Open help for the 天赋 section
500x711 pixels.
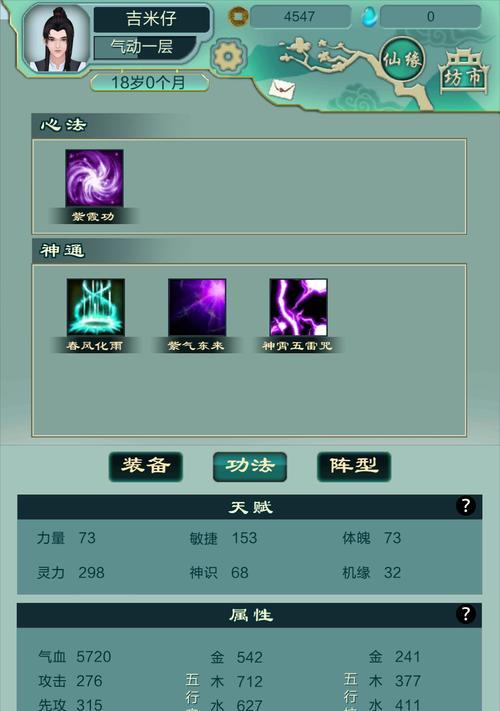(x=466, y=506)
